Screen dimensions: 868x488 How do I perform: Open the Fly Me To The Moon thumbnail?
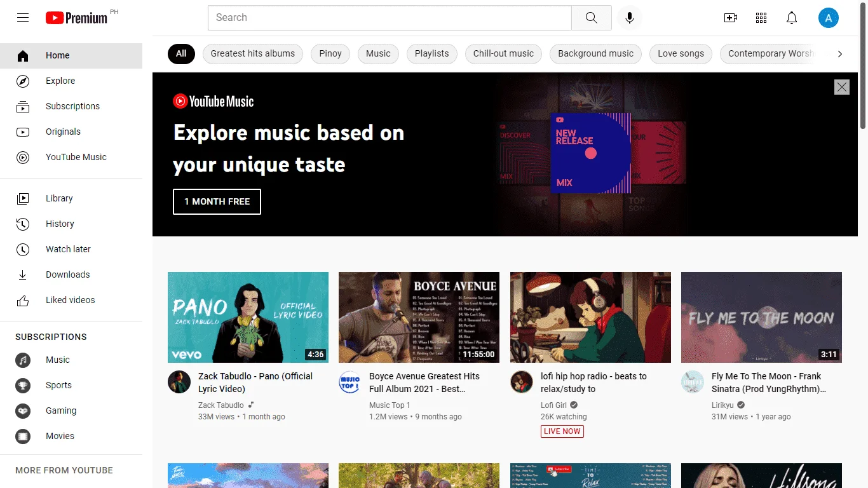pos(761,317)
